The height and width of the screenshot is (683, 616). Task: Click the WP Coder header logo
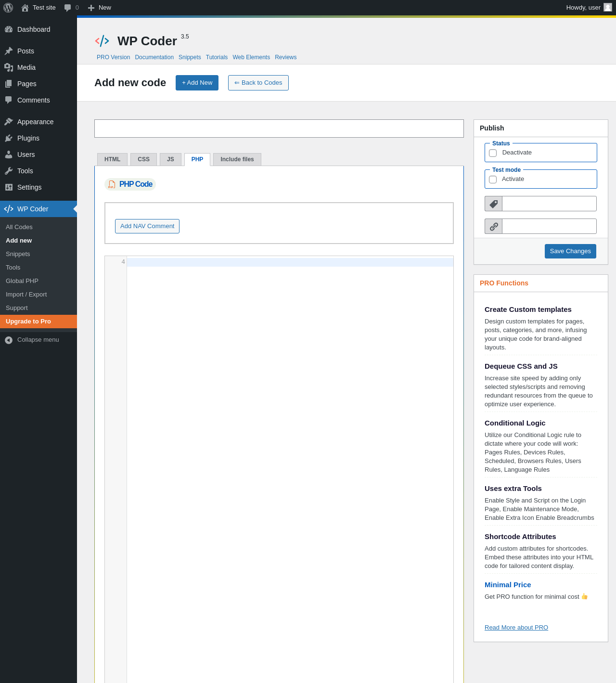pyautogui.click(x=102, y=41)
